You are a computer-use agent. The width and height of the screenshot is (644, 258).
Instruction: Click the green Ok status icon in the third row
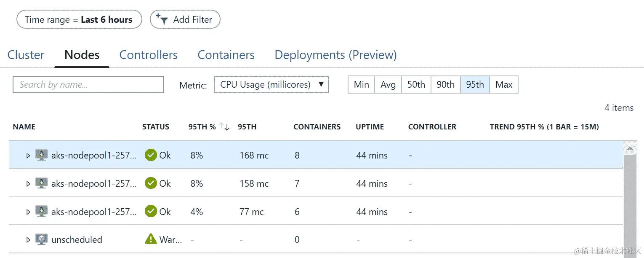click(151, 211)
